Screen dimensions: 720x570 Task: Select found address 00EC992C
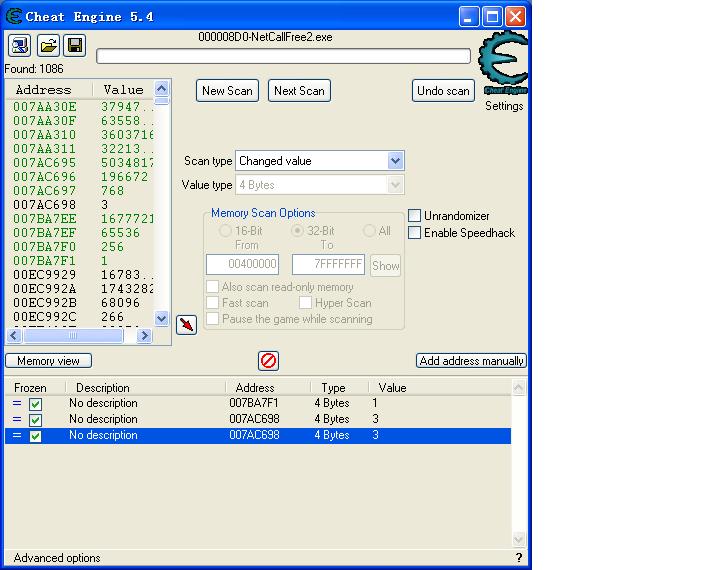click(45, 316)
